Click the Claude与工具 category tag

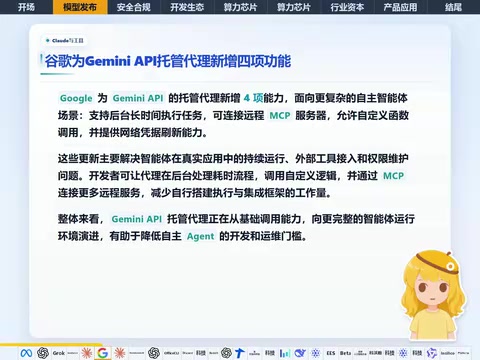(65, 41)
